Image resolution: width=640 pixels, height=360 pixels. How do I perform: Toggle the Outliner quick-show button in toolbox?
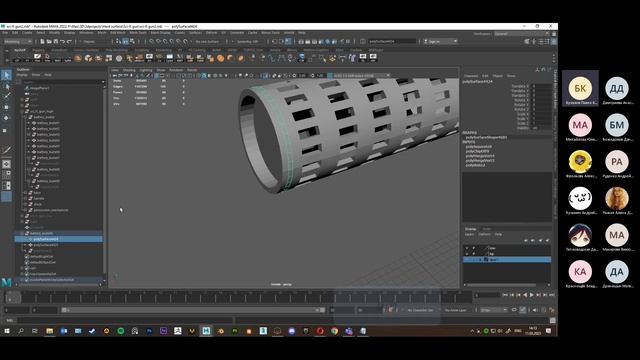(x=6, y=197)
